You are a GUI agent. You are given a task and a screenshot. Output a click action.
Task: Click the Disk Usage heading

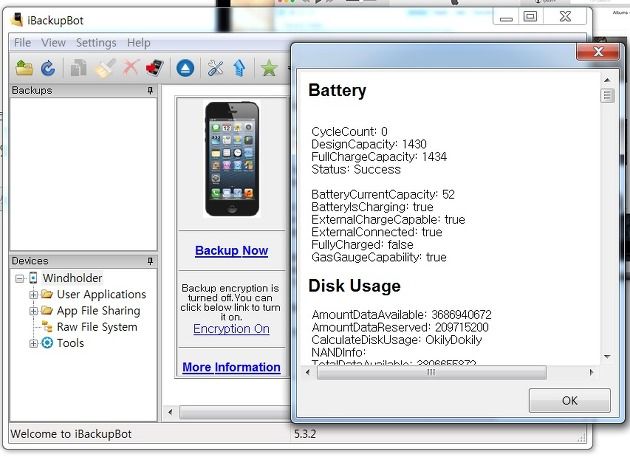[354, 286]
